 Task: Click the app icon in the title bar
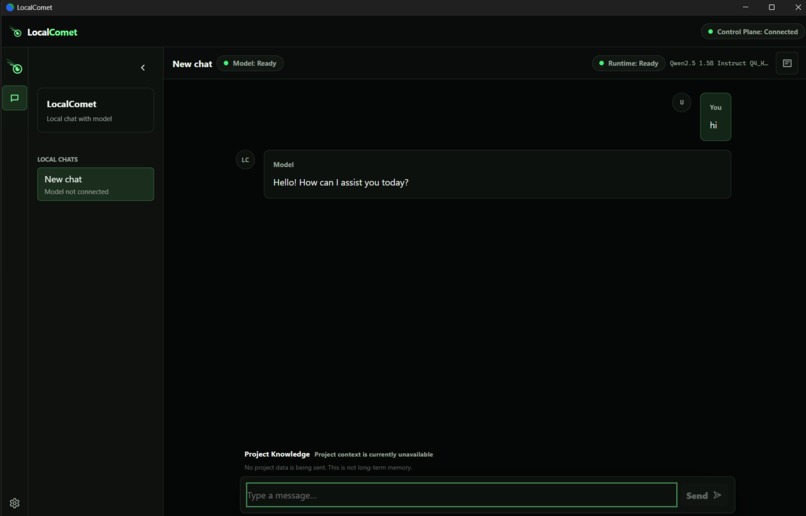pyautogui.click(x=10, y=7)
